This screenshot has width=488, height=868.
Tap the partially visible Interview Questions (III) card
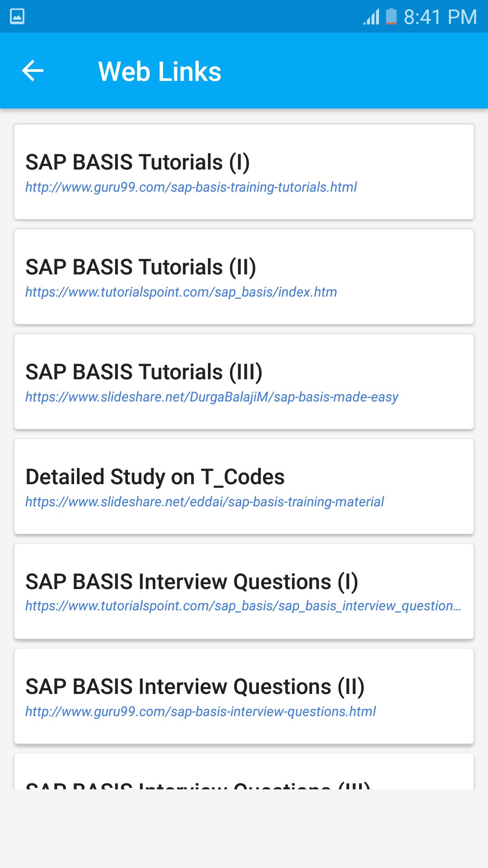(244, 774)
